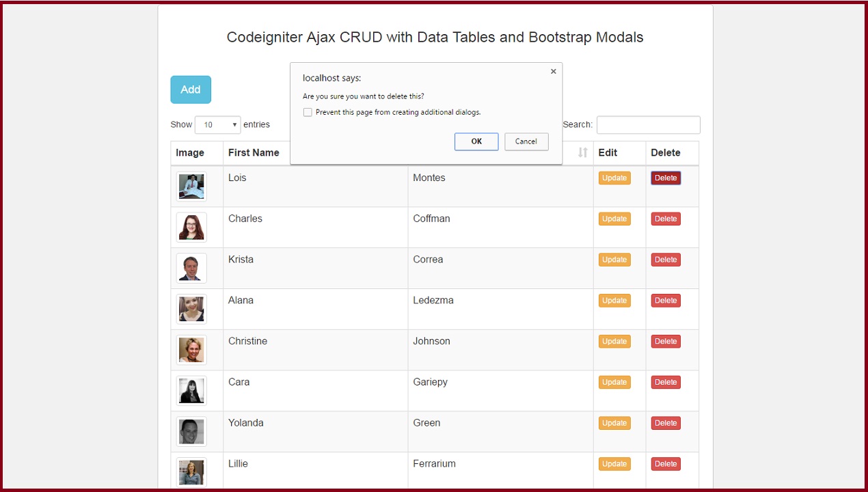Select the first name 'Lois'

(237, 178)
